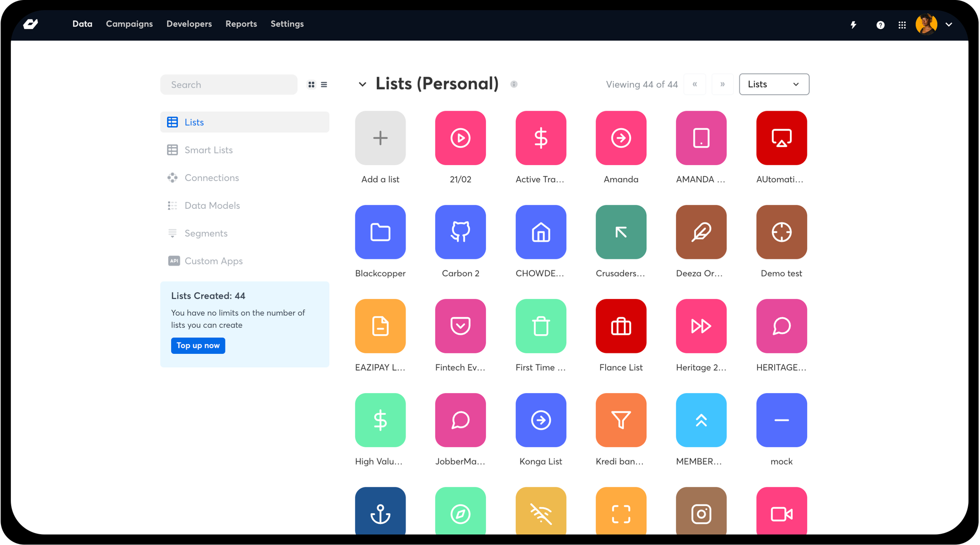Select the Konga List arrow icon
The height and width of the screenshot is (545, 980).
(x=540, y=420)
